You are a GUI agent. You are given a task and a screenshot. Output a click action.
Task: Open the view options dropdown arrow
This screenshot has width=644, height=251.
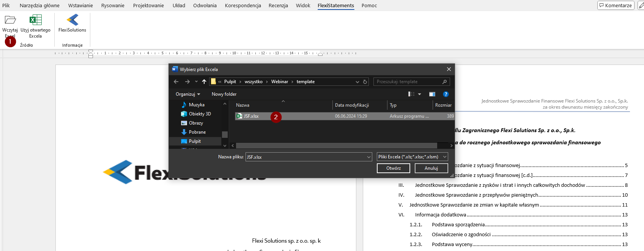click(x=419, y=94)
